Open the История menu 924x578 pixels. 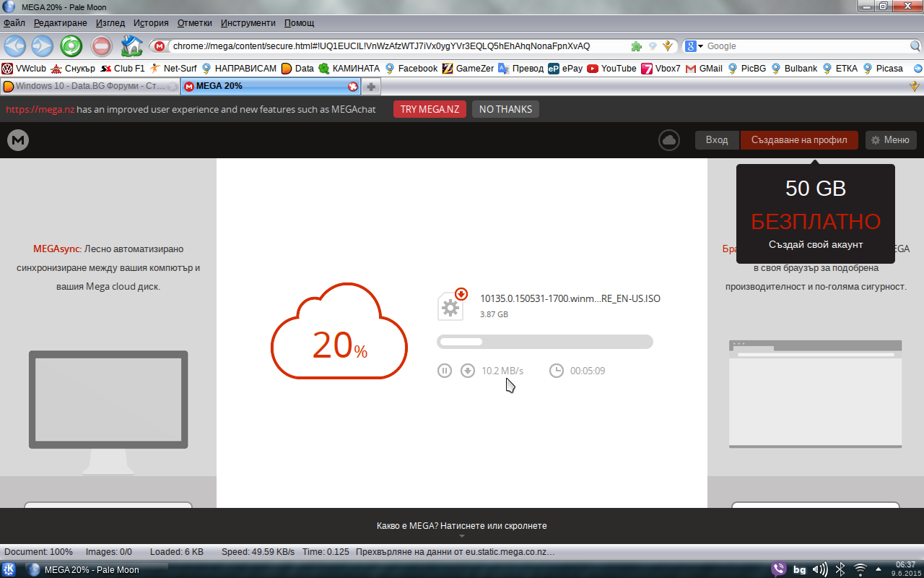[x=151, y=23]
